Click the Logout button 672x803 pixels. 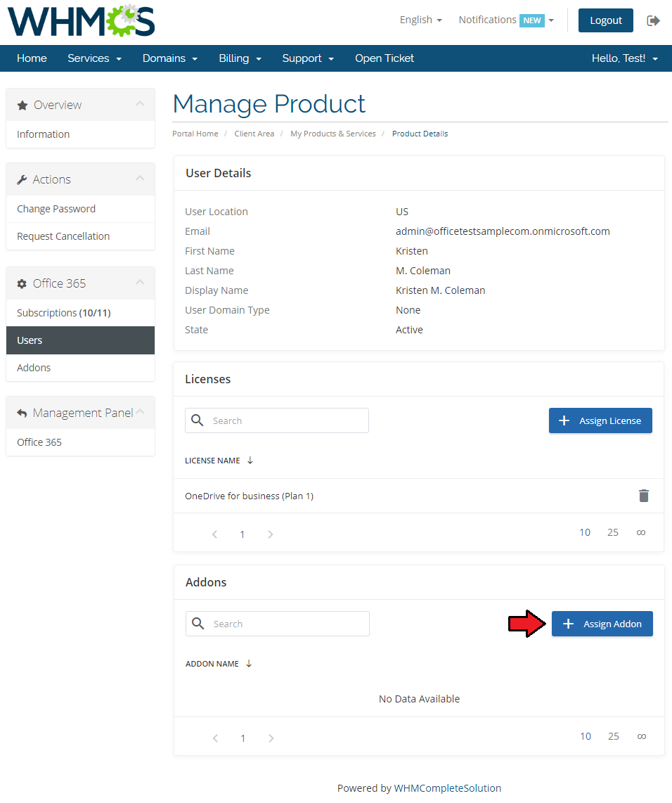[605, 20]
